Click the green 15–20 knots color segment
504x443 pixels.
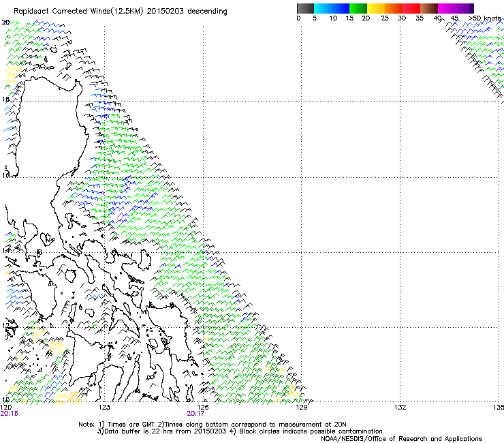coord(358,8)
